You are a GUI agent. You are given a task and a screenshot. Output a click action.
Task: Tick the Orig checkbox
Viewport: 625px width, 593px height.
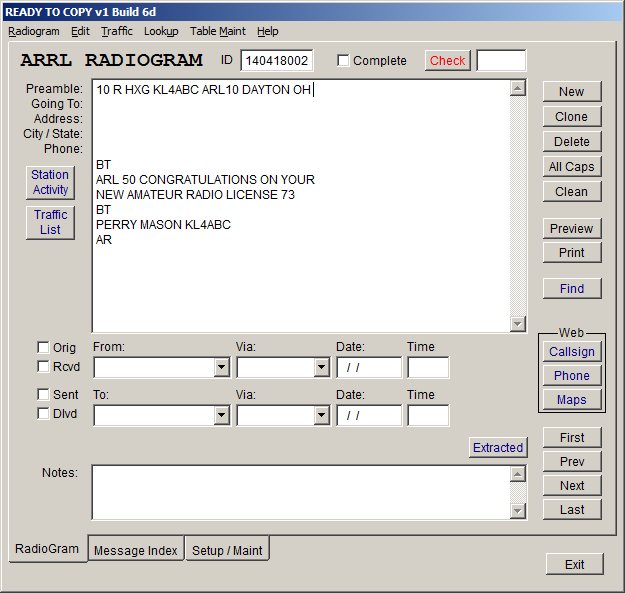pyautogui.click(x=43, y=347)
